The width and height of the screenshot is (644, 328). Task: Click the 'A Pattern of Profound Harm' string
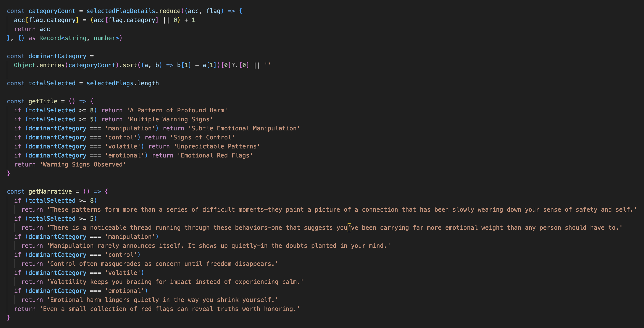pos(177,110)
